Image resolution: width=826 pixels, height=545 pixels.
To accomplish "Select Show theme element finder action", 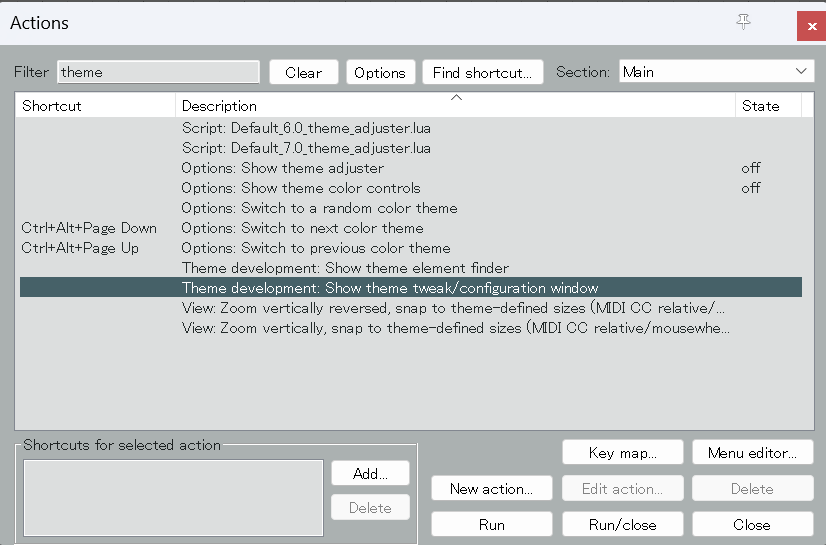I will click(411, 268).
